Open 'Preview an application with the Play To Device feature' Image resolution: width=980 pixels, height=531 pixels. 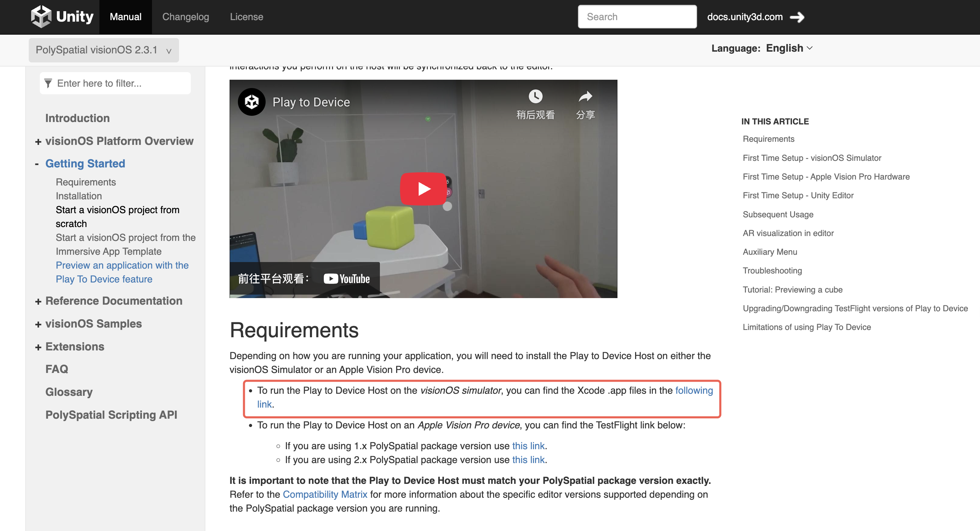point(122,272)
